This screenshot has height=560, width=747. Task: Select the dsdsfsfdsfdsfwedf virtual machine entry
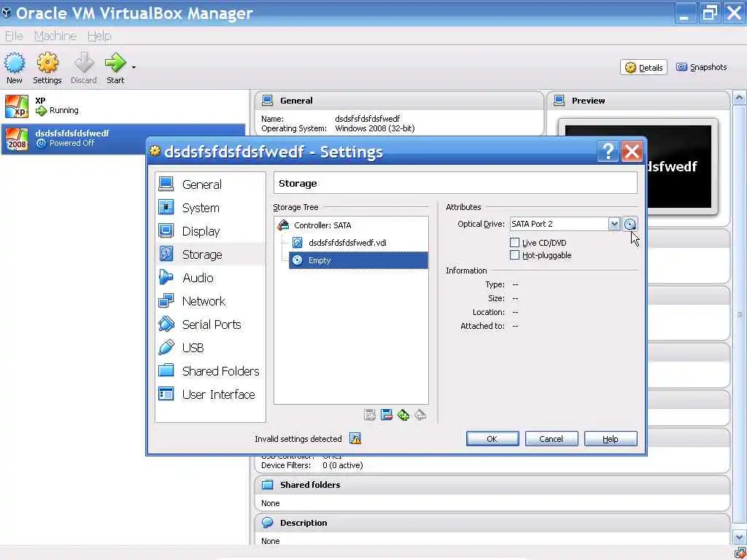click(123, 139)
